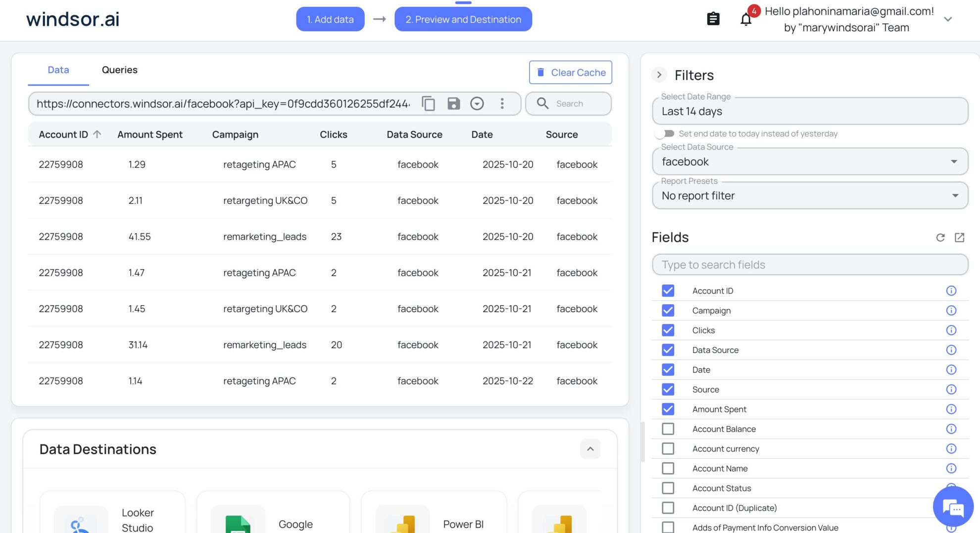
Task: Uncheck the Clicks field checkbox
Action: (x=668, y=330)
